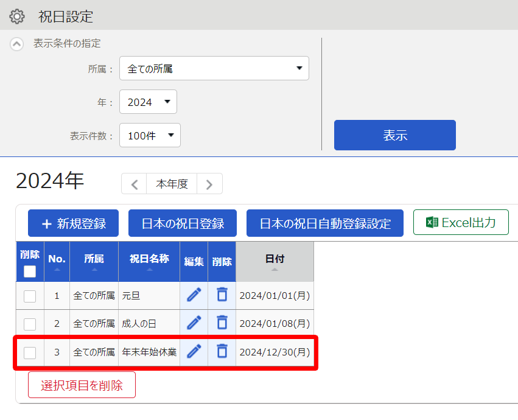Image resolution: width=518 pixels, height=420 pixels.
Task: Check the box for row 3 年末年始休業
Action: (x=30, y=352)
